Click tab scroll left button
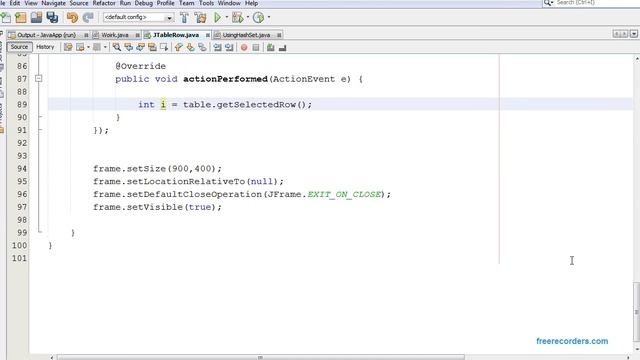640x360 pixels. [x=617, y=34]
